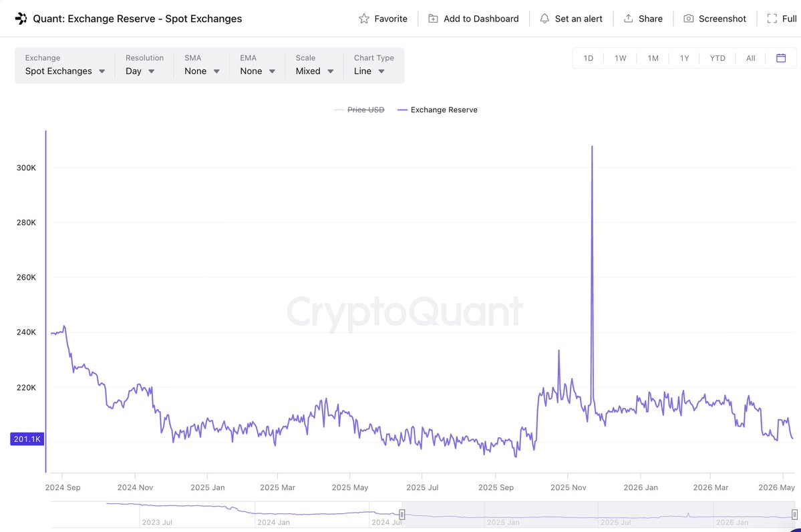Click the shaded selected window in navigator
The width and height of the screenshot is (801, 532).
[x=598, y=515]
